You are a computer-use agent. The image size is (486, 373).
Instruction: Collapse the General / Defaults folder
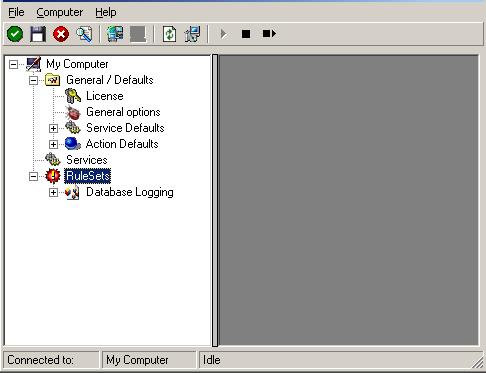pyautogui.click(x=33, y=80)
